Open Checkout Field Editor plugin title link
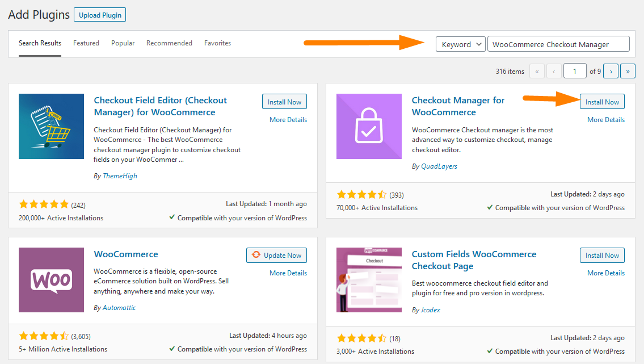 [160, 106]
